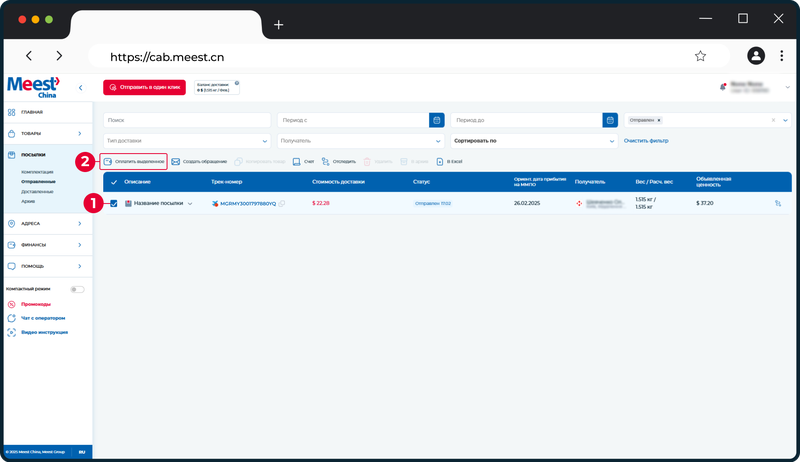Copy the tracking number MGRMY3001797880YQ
The width and height of the screenshot is (800, 462).
(282, 203)
